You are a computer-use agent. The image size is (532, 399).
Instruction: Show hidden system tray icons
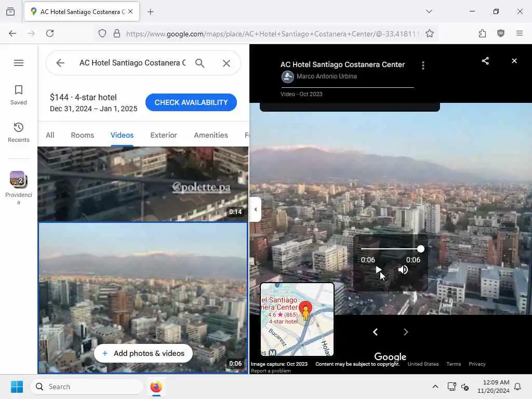click(x=435, y=387)
